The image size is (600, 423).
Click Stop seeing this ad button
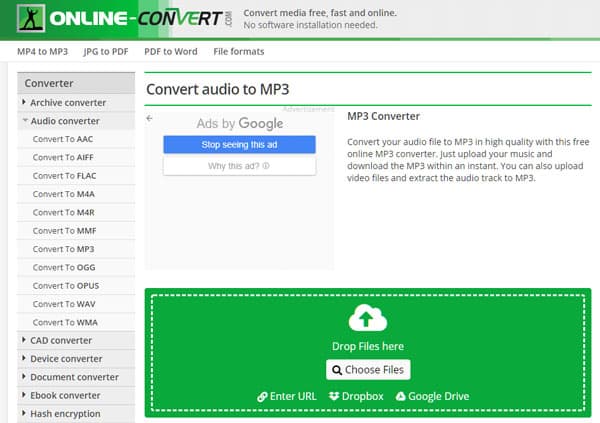click(240, 145)
